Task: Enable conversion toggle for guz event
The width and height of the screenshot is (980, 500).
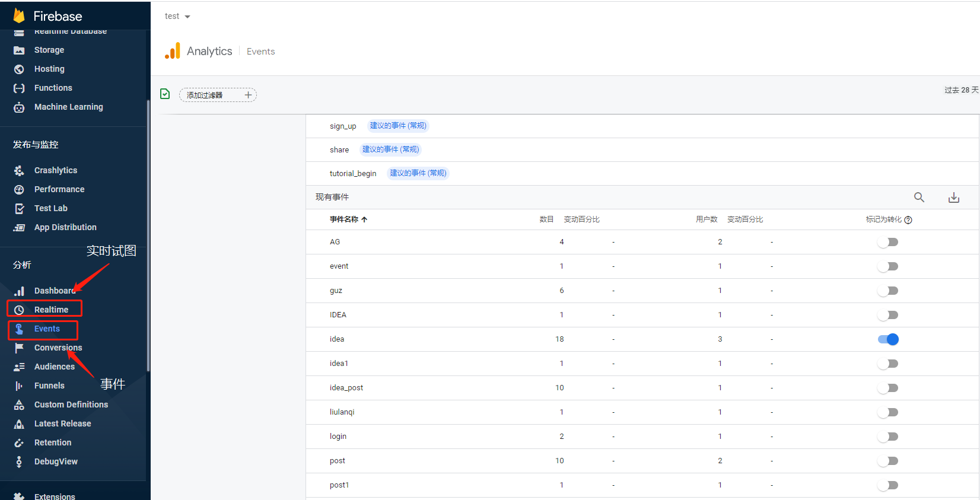Action: tap(888, 291)
